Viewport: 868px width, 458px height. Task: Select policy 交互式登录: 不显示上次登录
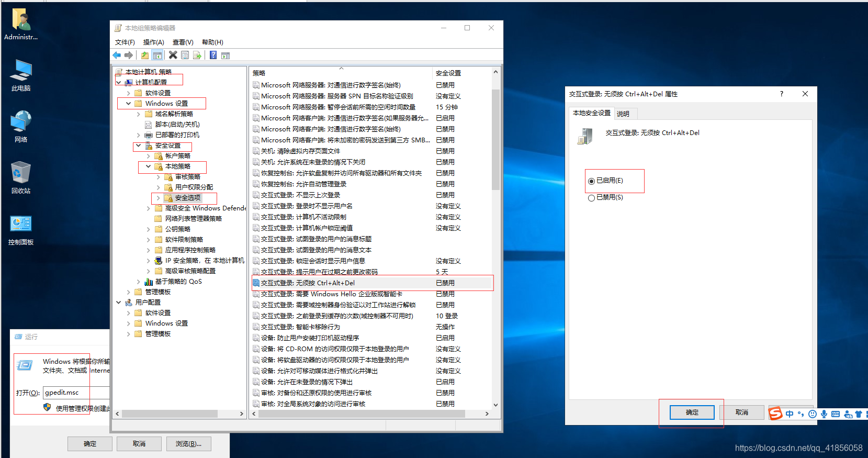(x=372, y=195)
